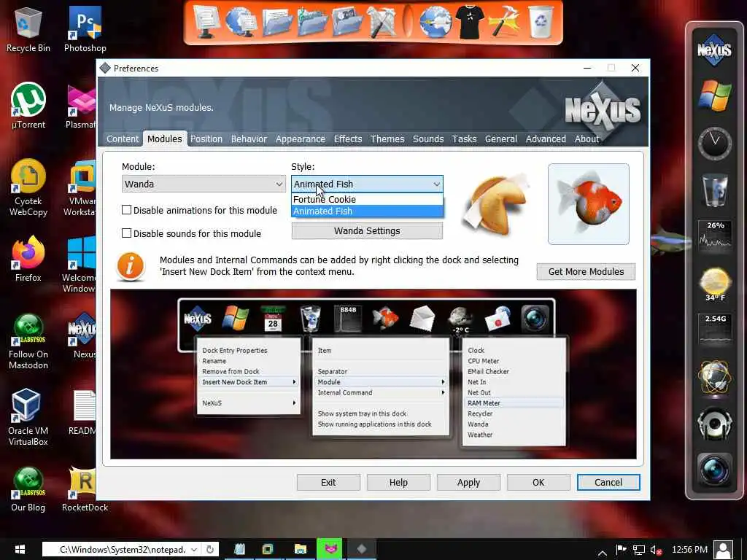Click the Exit button
Viewport: 747px width, 560px height.
[328, 483]
